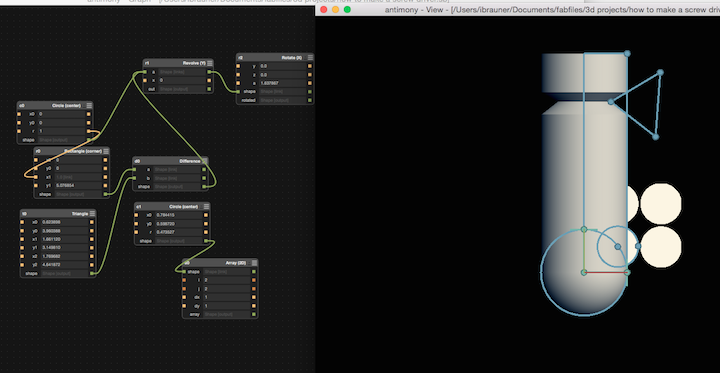Open the r1 Revolve (Y) node menu icon
The height and width of the screenshot is (373, 720).
[x=210, y=63]
